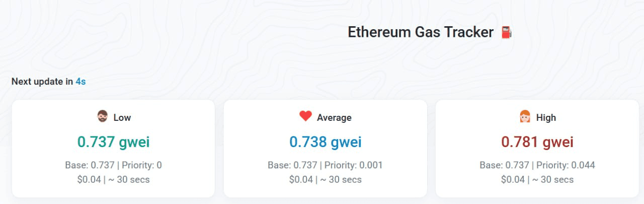644x204 pixels.
Task: Click the blue 0.738 gwei value
Action: click(326, 142)
